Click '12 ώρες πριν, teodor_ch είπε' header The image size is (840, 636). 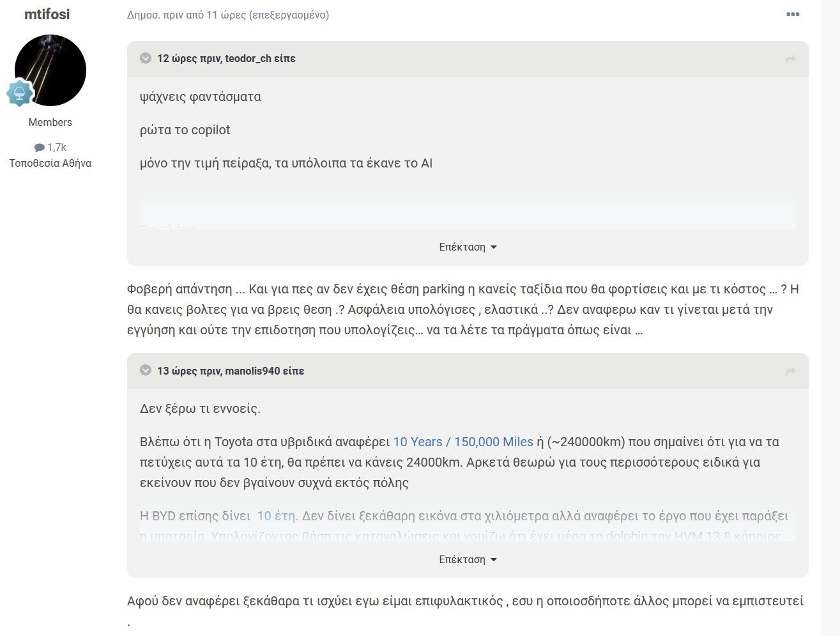(226, 58)
